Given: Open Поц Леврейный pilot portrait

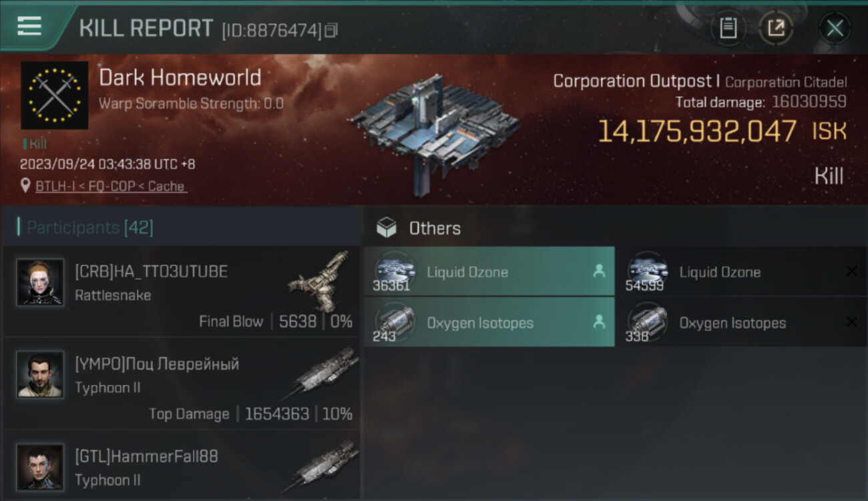Looking at the screenshot, I should [x=40, y=375].
